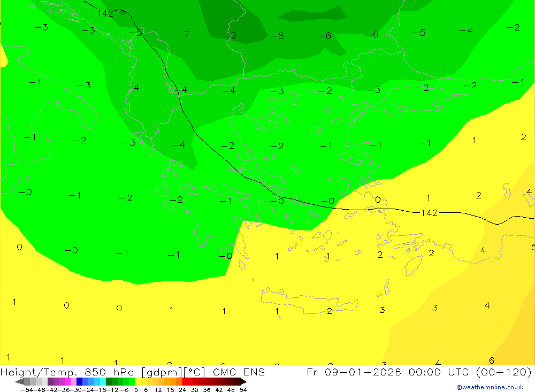The width and height of the screenshot is (535, 392).
Task: Click the '00:00 UTC' time text
Action: point(439,372)
